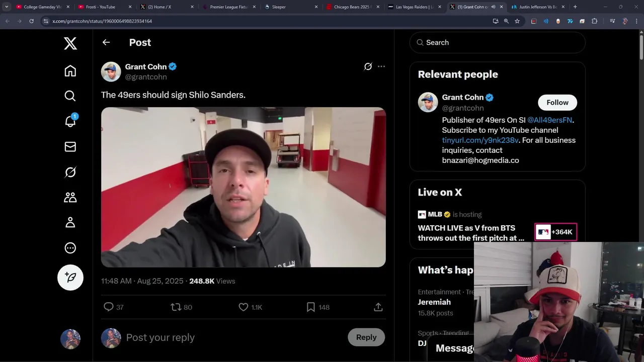Click reply icon with 37 replies
The height and width of the screenshot is (362, 644).
(108, 307)
